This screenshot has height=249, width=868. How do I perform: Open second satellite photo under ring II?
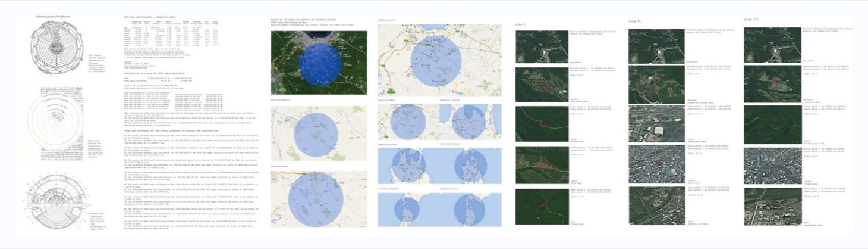657,84
